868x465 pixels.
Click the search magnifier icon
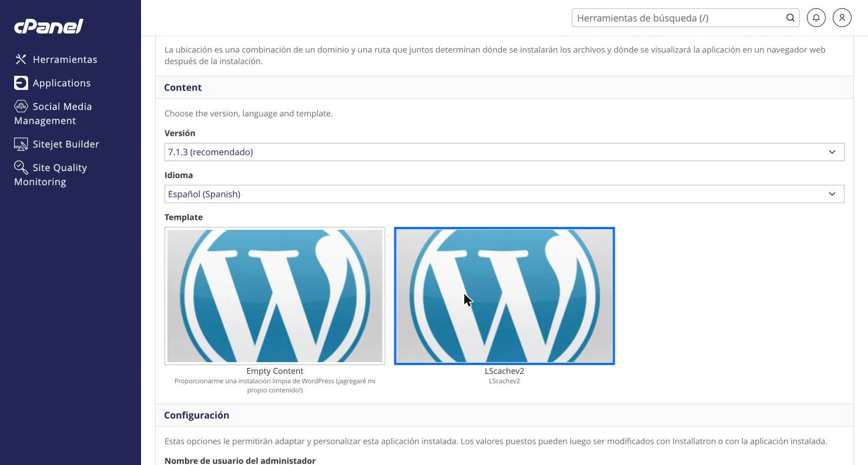point(790,18)
